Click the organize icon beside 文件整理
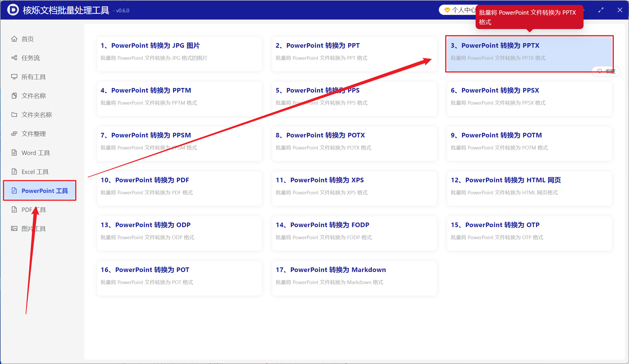Viewport: 629px width, 364px height. click(14, 134)
